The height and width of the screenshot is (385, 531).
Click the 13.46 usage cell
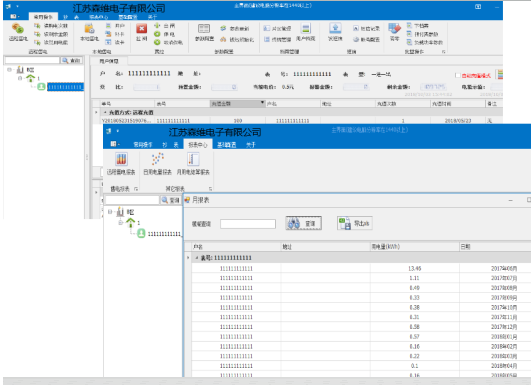click(x=415, y=268)
